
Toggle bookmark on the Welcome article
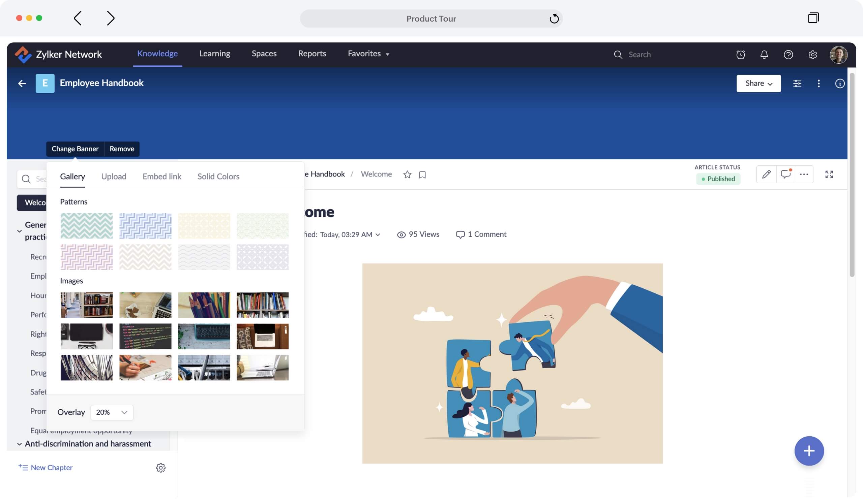tap(422, 175)
